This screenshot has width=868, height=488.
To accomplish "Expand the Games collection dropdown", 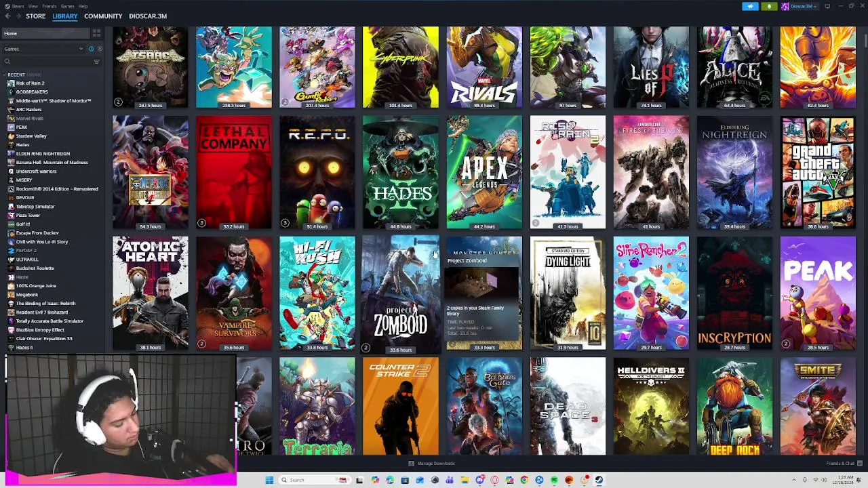I will pos(81,49).
